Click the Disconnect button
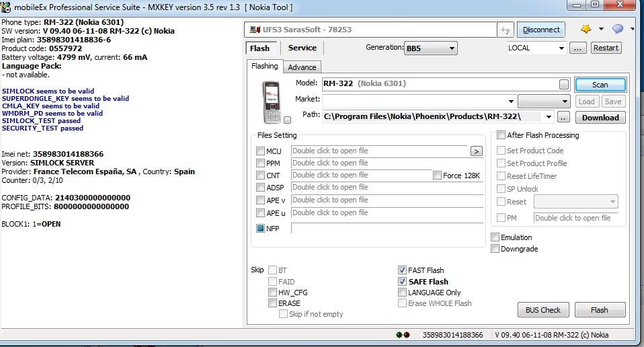The width and height of the screenshot is (644, 347). click(x=541, y=30)
